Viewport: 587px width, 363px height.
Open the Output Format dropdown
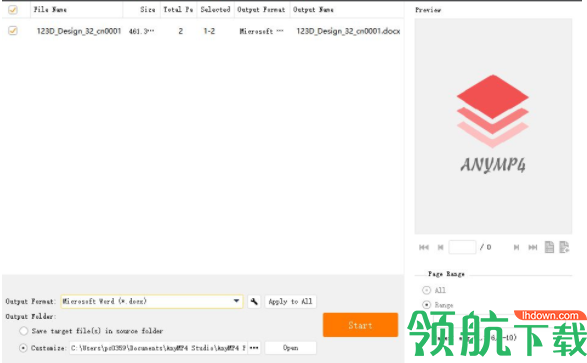[152, 301]
